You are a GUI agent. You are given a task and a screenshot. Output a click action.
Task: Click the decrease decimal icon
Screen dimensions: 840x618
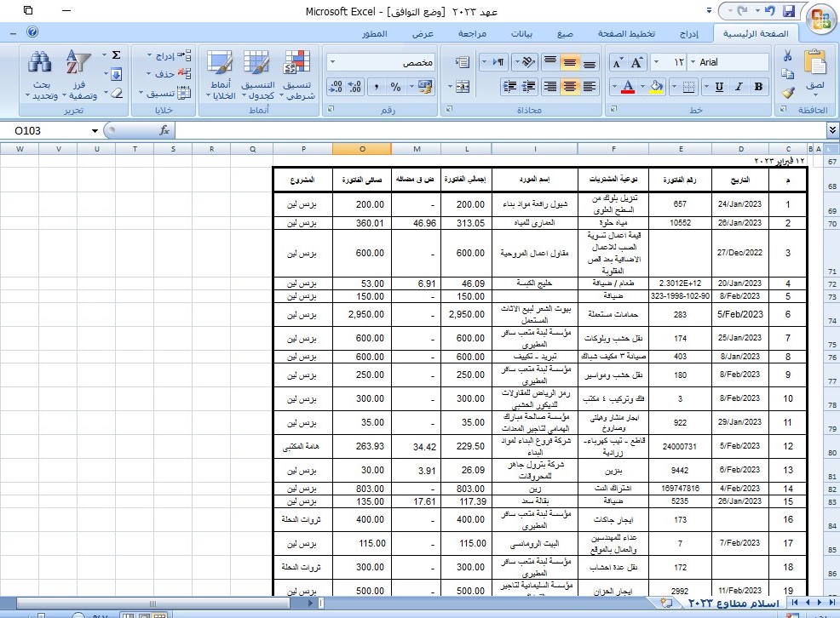point(336,87)
